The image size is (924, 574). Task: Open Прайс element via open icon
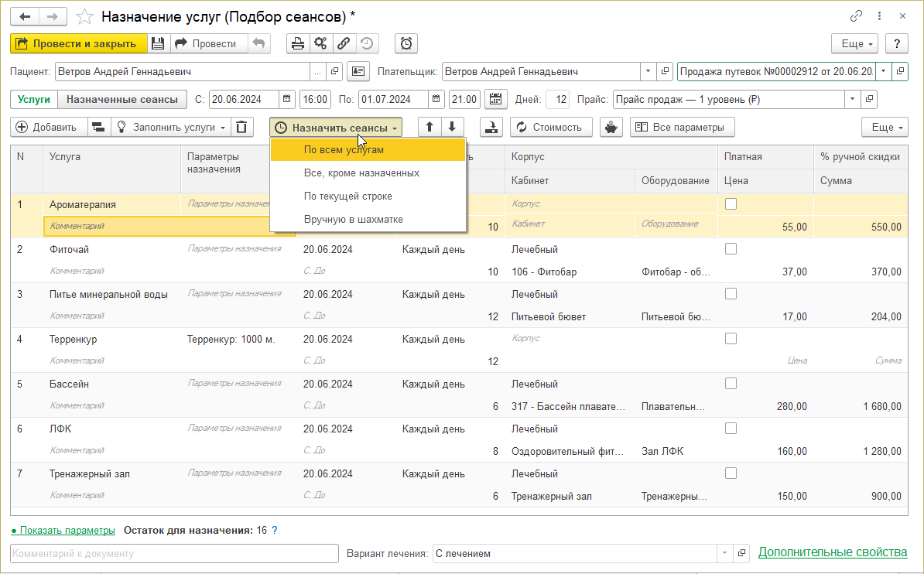869,99
